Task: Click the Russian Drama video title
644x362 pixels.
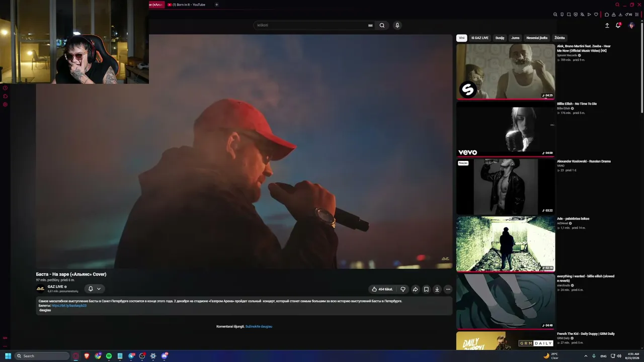Action: [x=584, y=161]
